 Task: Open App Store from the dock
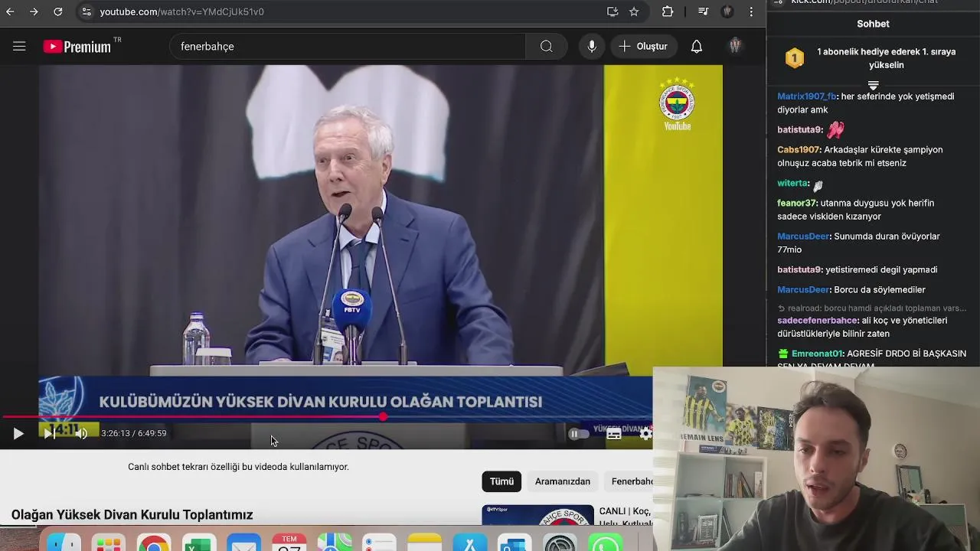point(470,543)
